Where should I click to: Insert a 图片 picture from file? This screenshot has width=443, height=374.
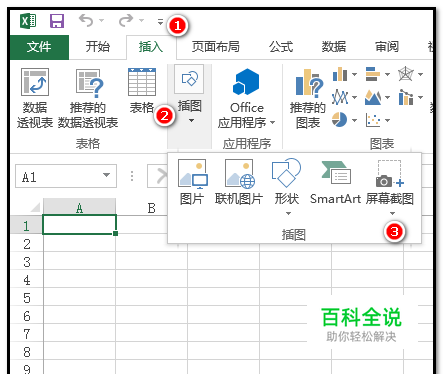[x=192, y=182]
